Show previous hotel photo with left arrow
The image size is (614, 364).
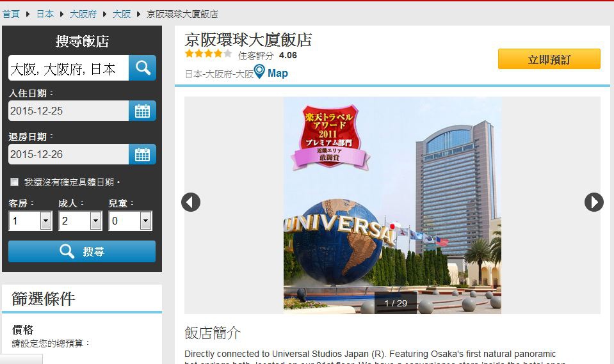(191, 202)
